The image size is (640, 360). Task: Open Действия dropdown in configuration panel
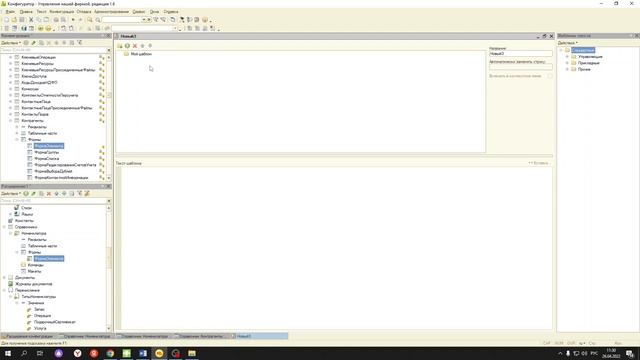11,43
